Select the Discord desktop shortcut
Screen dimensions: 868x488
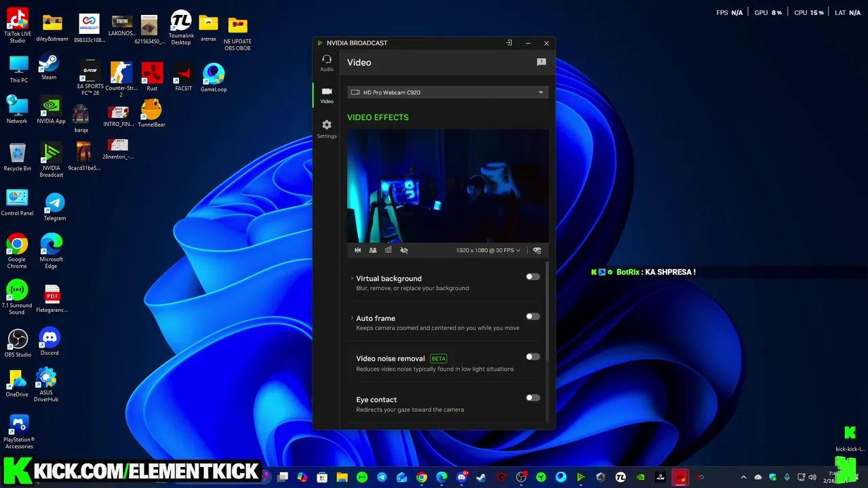pos(50,342)
